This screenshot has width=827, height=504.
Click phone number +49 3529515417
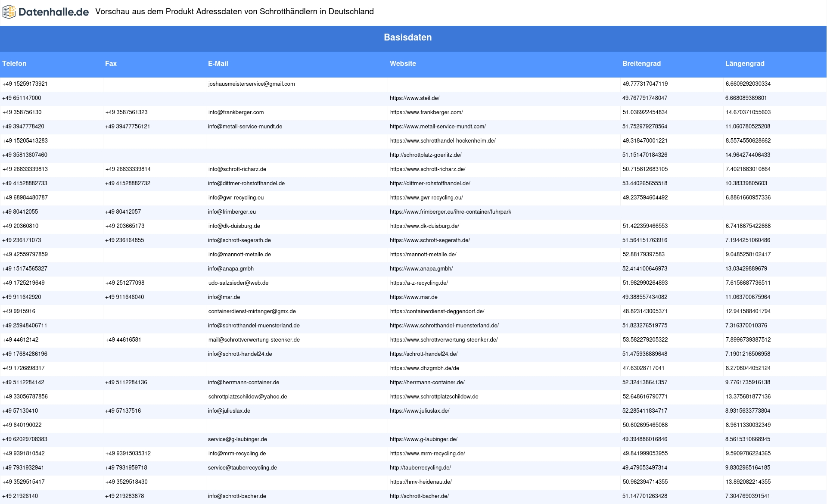tap(24, 482)
